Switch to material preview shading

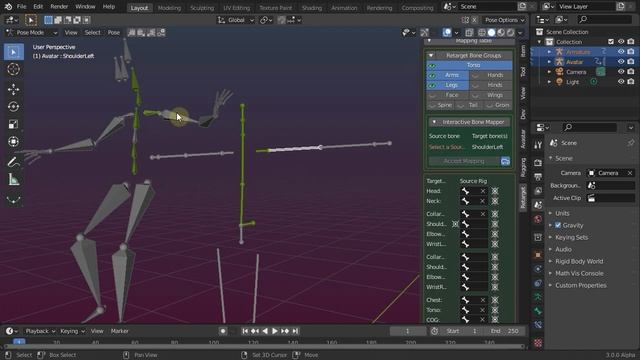click(x=501, y=33)
